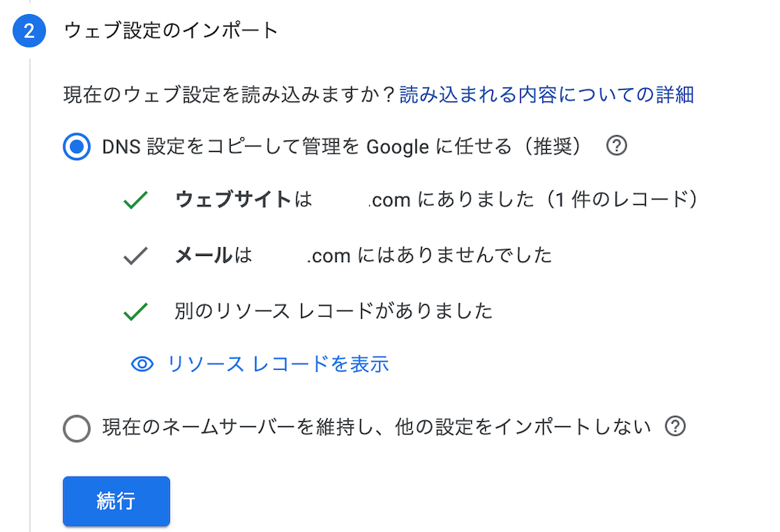Click the 現在のウェブ設定を読み込みますか question text
This screenshot has height=532, width=780.
point(230,94)
